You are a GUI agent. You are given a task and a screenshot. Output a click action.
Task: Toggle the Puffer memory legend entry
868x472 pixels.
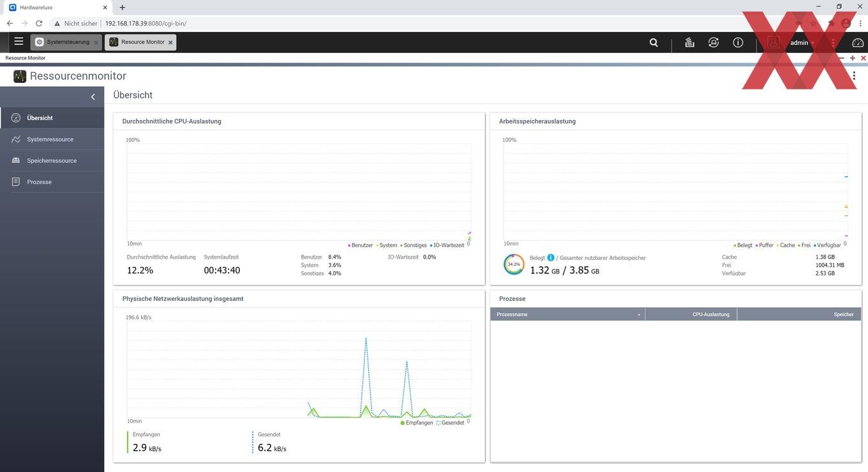765,245
